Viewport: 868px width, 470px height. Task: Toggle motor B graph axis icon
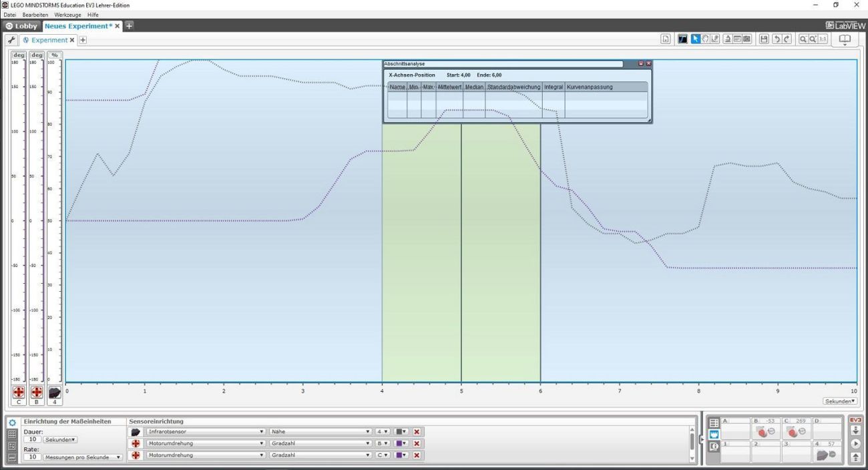click(37, 393)
